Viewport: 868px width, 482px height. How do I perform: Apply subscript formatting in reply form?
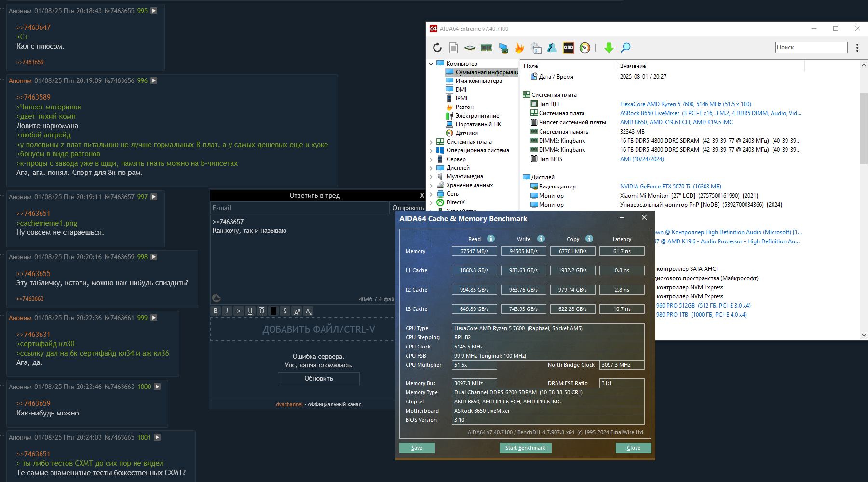[309, 311]
